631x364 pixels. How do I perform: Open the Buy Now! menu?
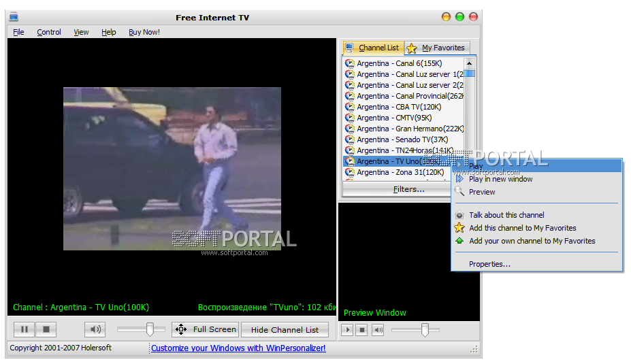point(144,32)
